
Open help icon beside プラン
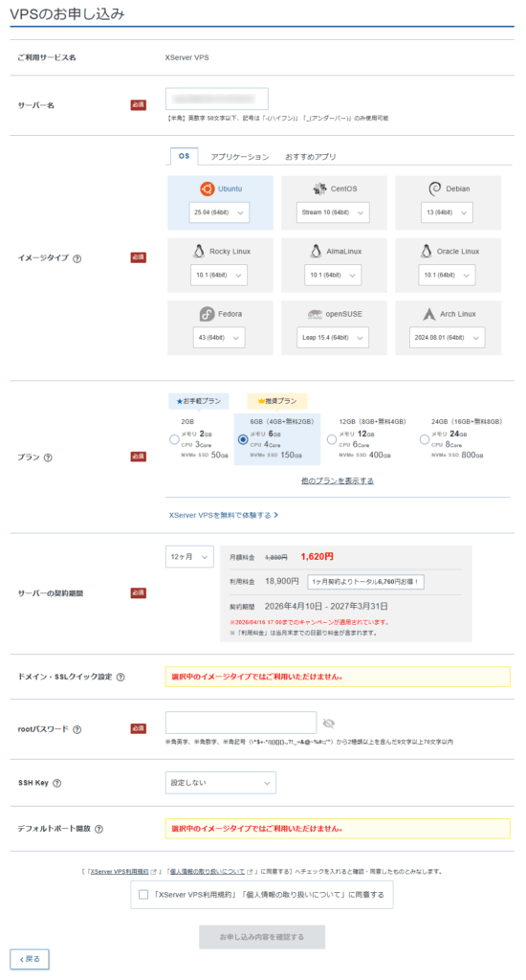pos(48,457)
